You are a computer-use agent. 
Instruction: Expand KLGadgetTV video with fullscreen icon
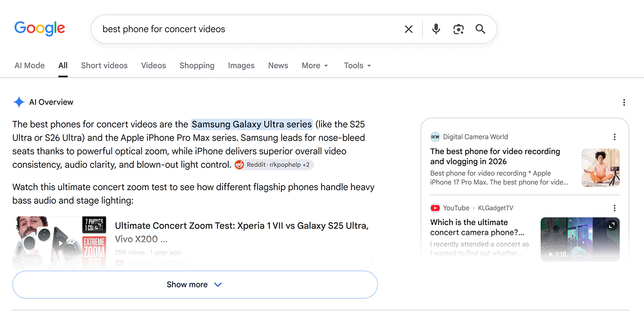[x=612, y=226]
